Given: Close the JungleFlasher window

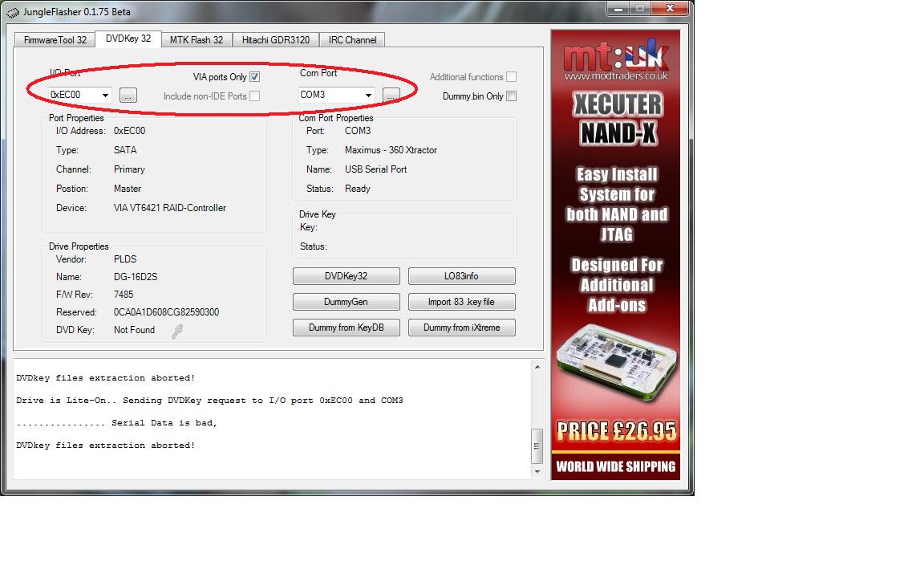Looking at the screenshot, I should tap(670, 8).
